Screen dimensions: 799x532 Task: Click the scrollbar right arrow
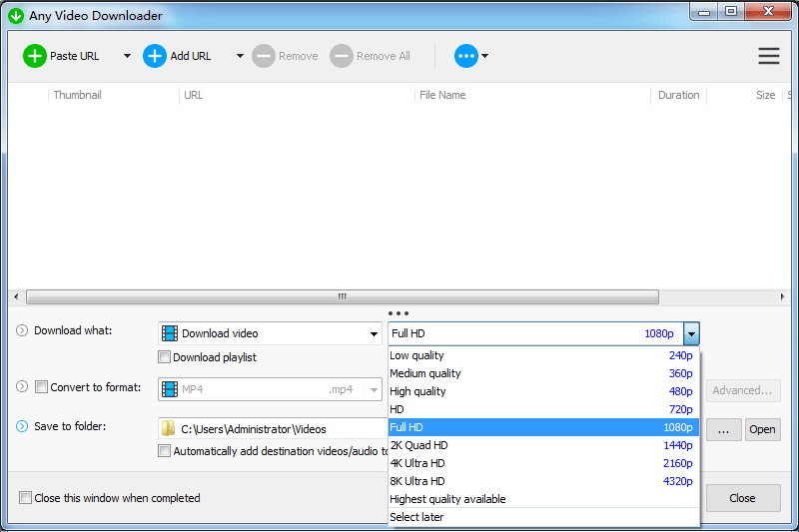(x=783, y=296)
